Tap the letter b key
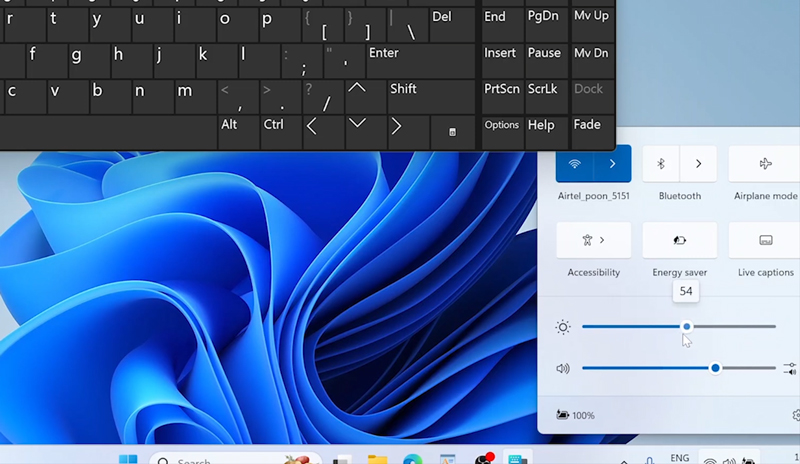 pos(111,96)
